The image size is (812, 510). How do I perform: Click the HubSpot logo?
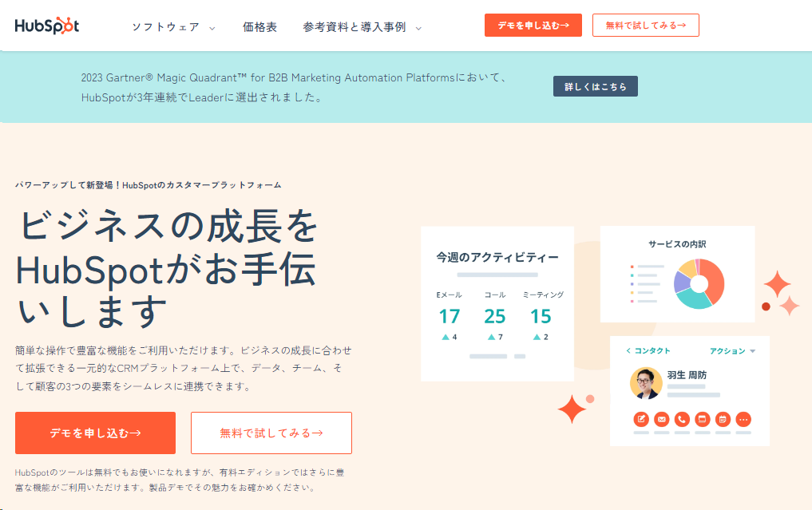click(46, 26)
